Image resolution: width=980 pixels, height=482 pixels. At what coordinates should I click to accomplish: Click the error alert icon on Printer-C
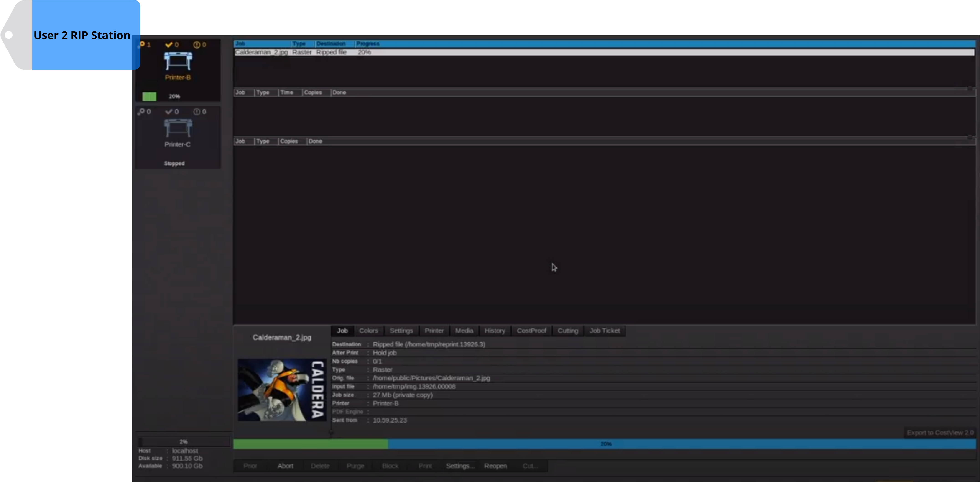pyautogui.click(x=197, y=112)
